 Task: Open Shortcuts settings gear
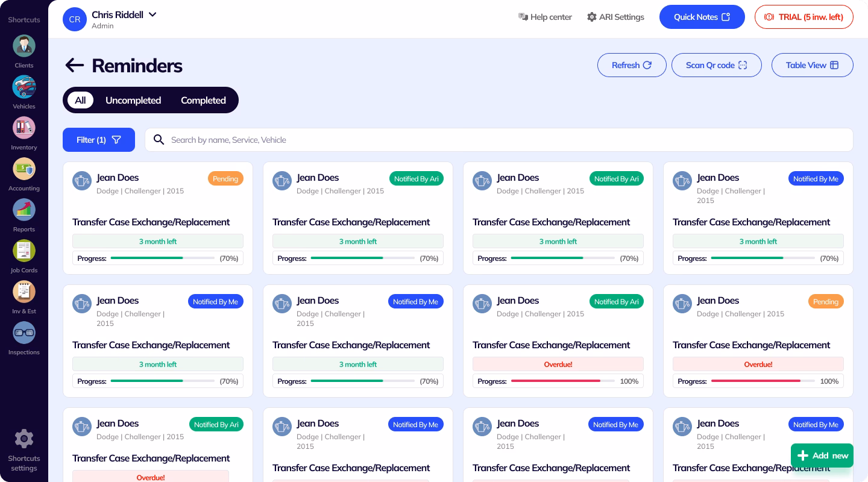click(x=24, y=439)
